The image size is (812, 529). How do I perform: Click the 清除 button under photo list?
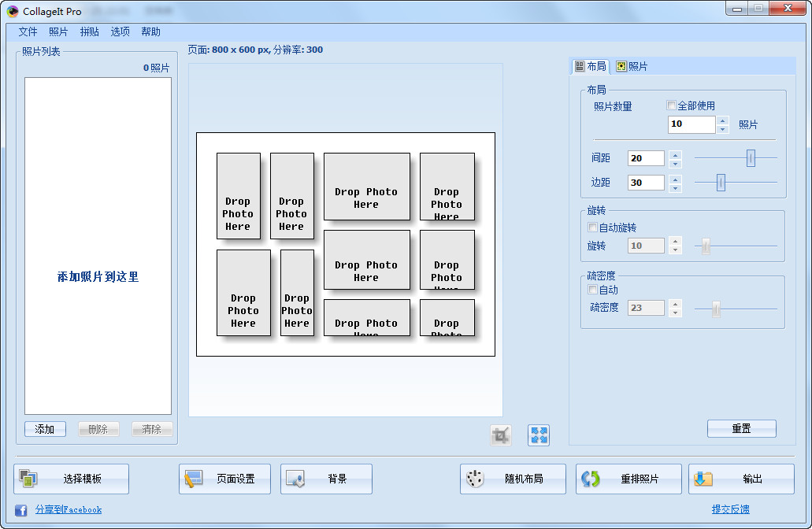152,429
